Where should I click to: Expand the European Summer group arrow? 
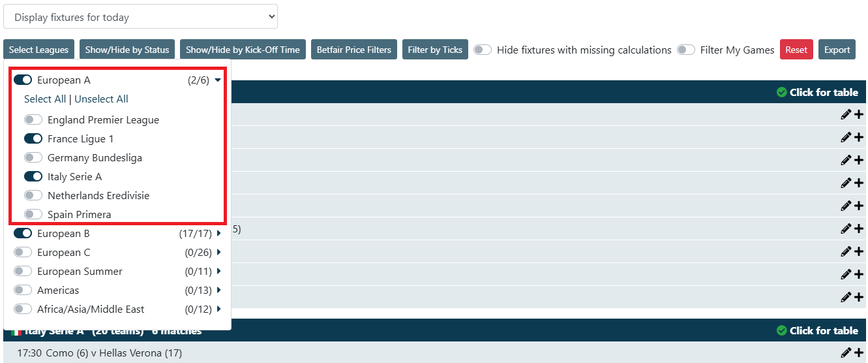[218, 271]
